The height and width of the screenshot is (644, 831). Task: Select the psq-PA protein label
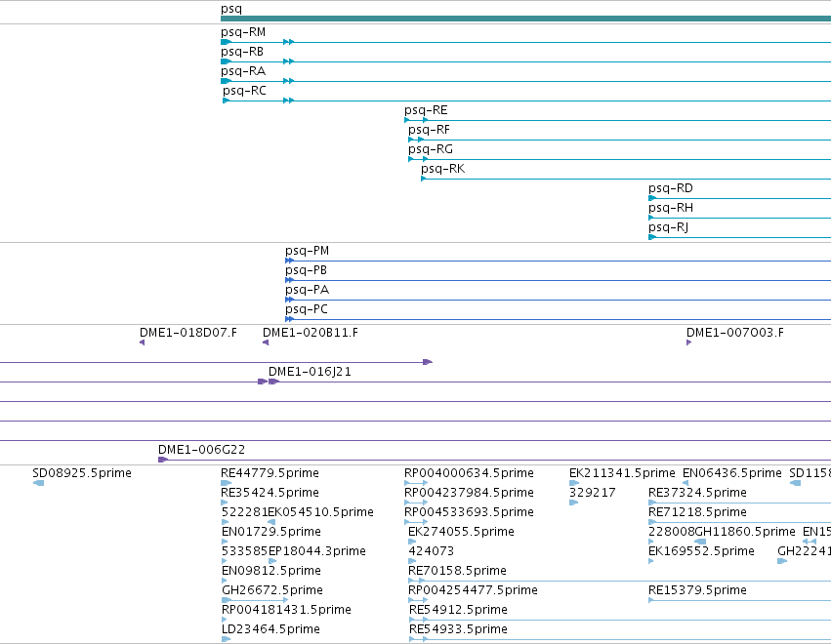308,290
